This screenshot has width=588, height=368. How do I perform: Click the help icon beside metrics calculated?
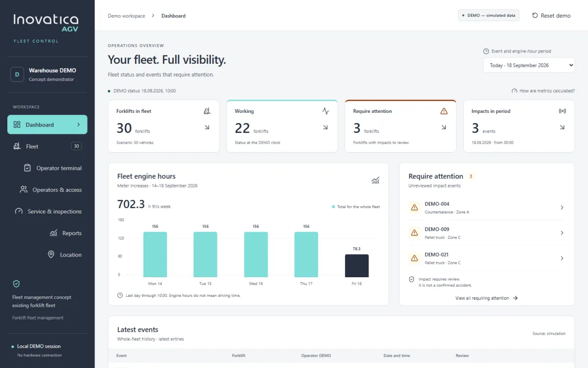coord(514,91)
